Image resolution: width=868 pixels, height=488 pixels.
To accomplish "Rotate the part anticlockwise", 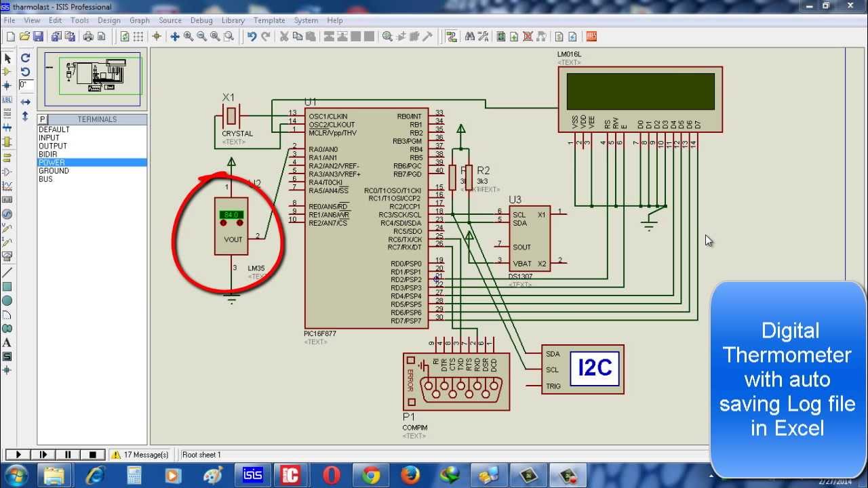I will [x=25, y=72].
